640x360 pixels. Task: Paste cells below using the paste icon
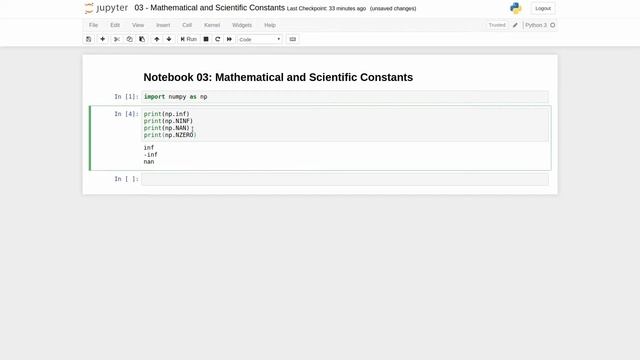click(x=142, y=39)
